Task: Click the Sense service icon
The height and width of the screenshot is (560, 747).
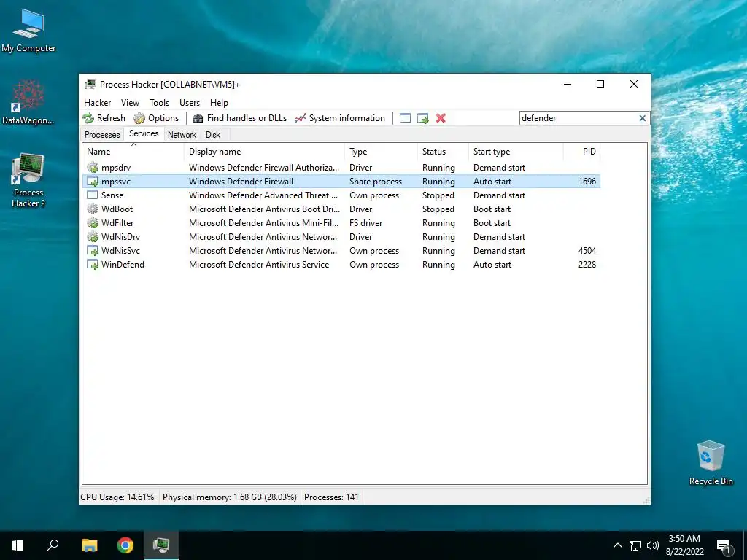Action: [x=93, y=195]
